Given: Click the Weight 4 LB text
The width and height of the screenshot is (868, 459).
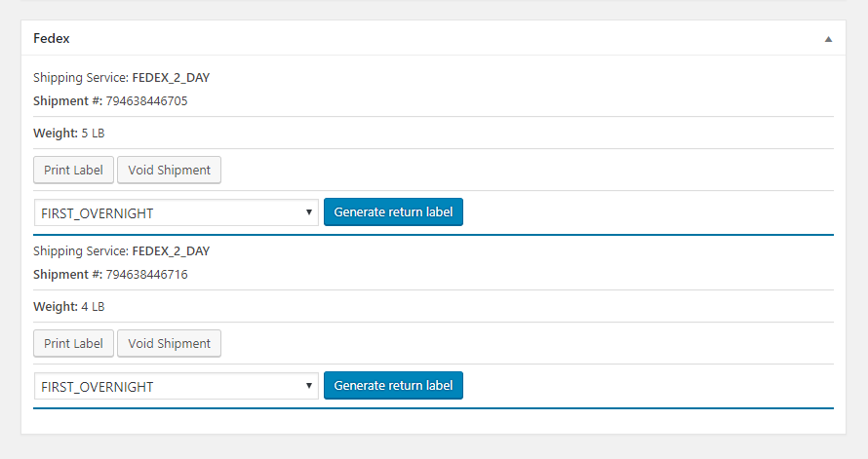Looking at the screenshot, I should tap(68, 307).
